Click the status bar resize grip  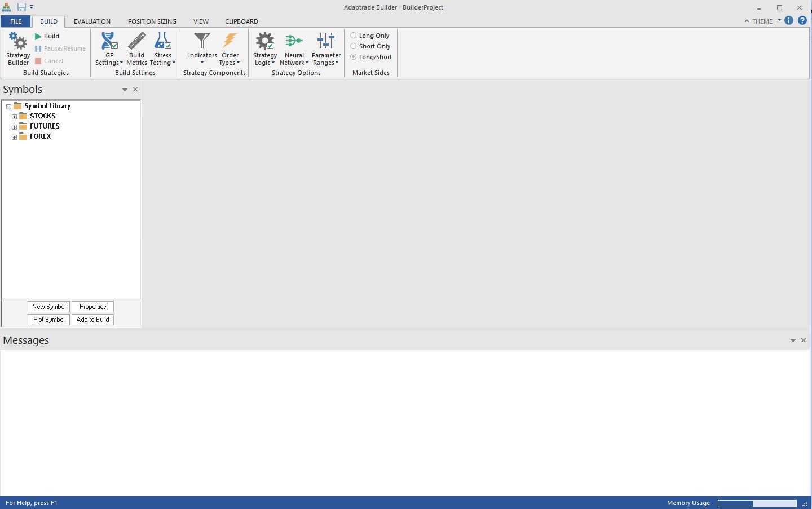click(x=805, y=503)
